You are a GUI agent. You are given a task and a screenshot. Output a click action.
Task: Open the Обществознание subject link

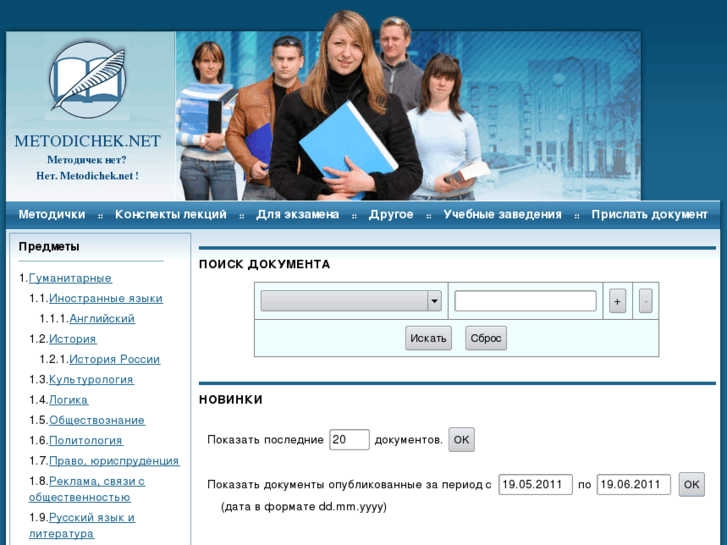tap(97, 420)
